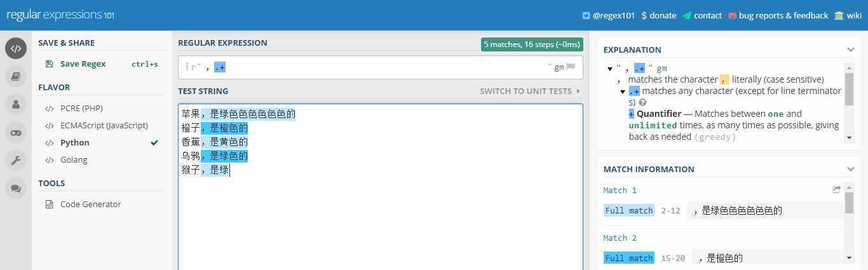Click the Match 1 heading
The height and width of the screenshot is (270, 868).
(x=620, y=190)
